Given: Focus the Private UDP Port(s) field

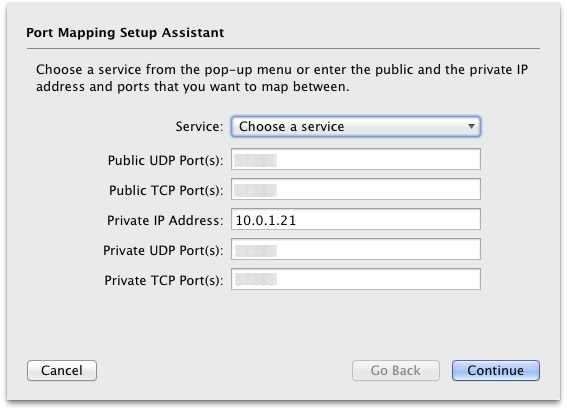Looking at the screenshot, I should (x=356, y=249).
